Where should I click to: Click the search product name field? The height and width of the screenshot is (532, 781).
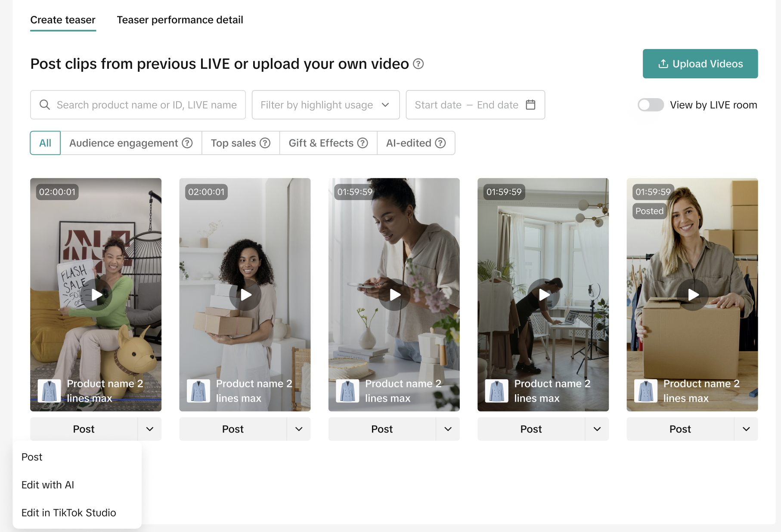146,105
